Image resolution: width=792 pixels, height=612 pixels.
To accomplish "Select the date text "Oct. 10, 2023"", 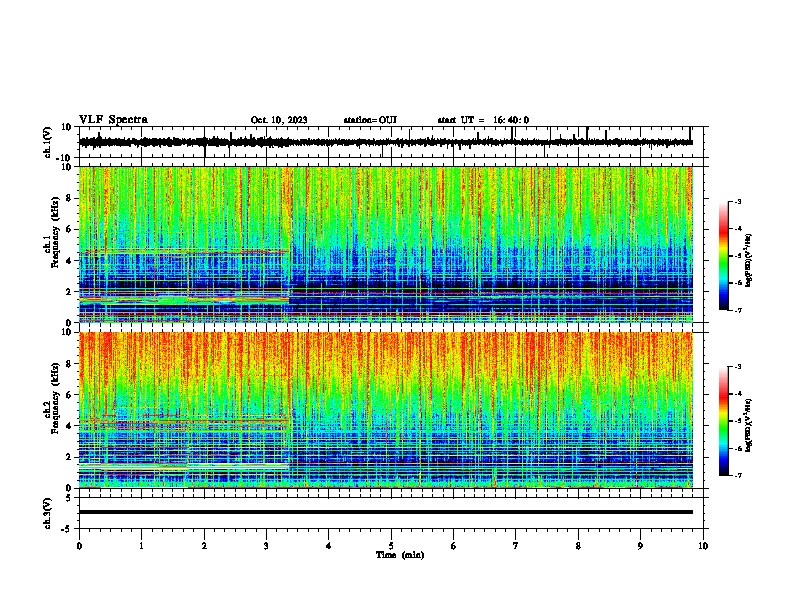I will pos(279,120).
